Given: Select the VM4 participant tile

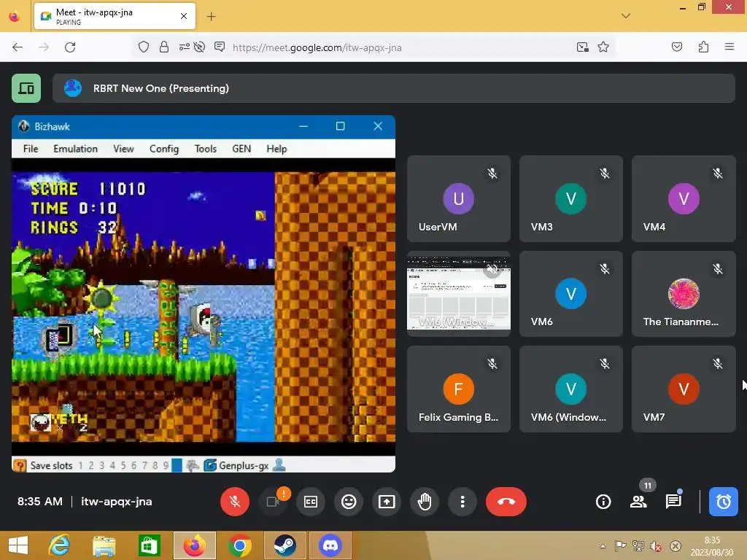Looking at the screenshot, I should coord(684,198).
